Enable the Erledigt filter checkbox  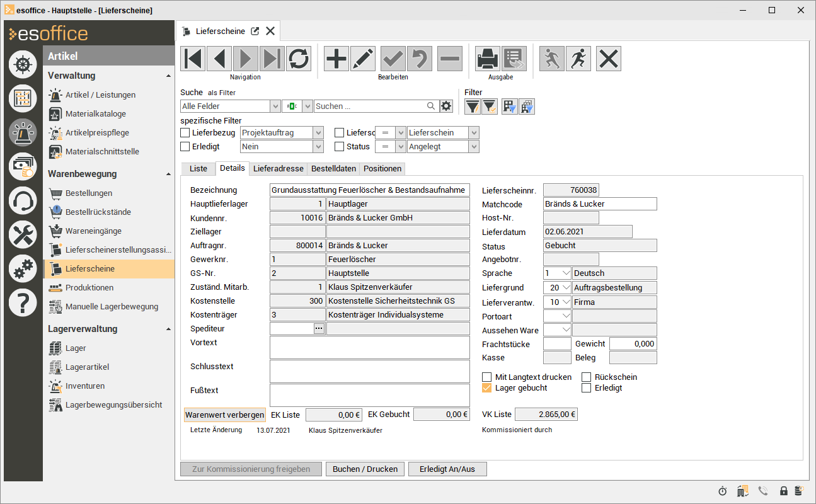(185, 147)
